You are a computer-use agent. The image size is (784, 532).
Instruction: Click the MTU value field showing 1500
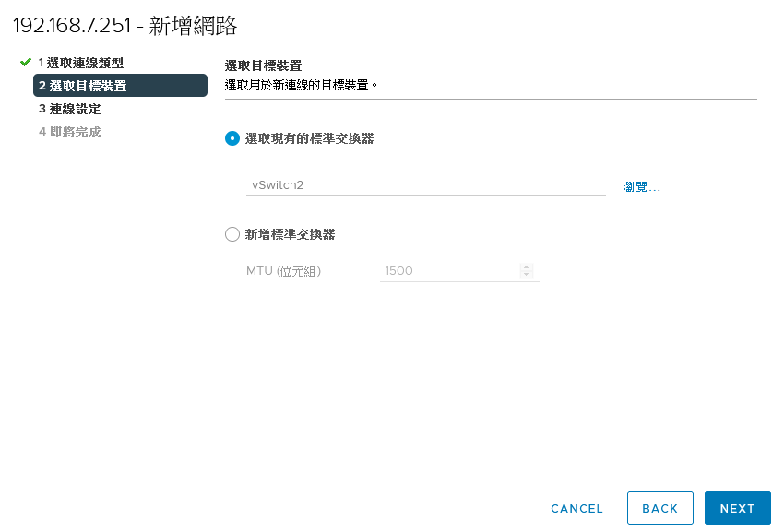450,271
